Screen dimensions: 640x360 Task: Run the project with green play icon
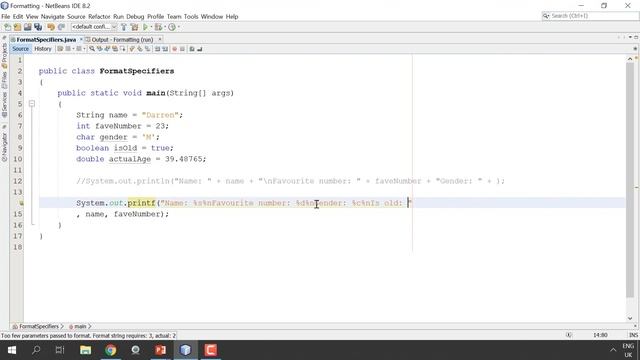tap(145, 27)
